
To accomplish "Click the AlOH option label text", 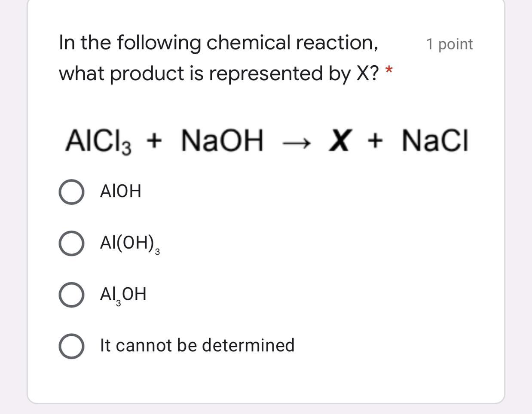I will click(120, 191).
